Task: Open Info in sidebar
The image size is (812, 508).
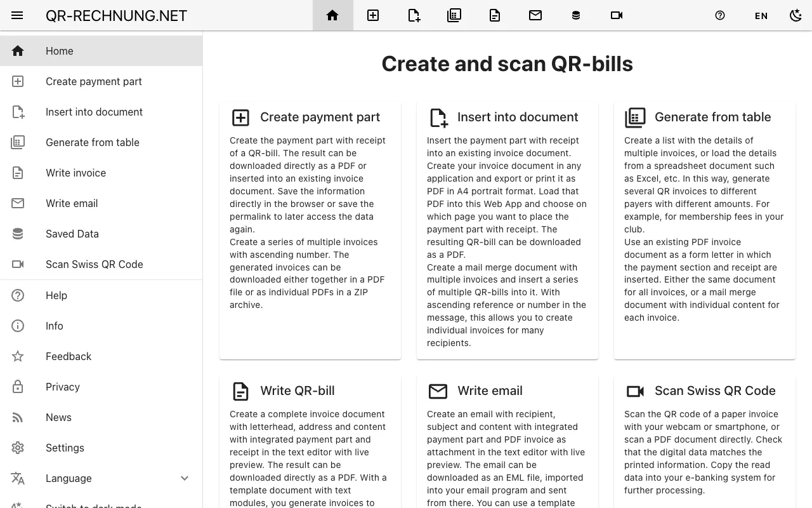Action: pos(101,326)
